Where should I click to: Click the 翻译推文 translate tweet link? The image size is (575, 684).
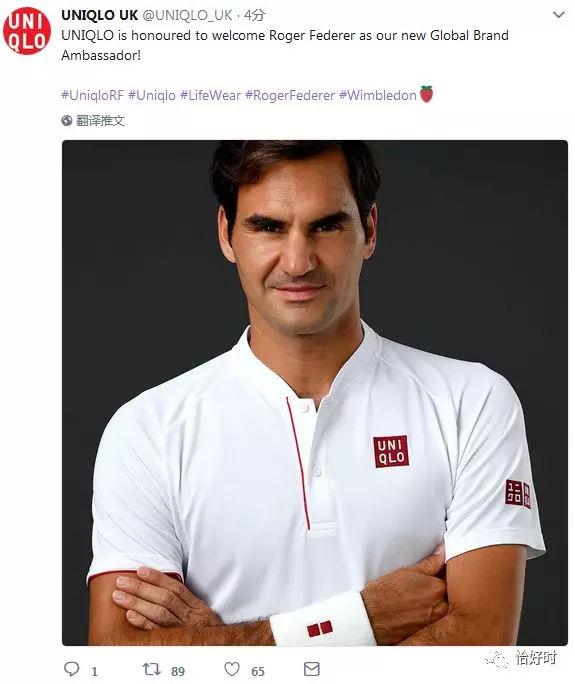100,121
